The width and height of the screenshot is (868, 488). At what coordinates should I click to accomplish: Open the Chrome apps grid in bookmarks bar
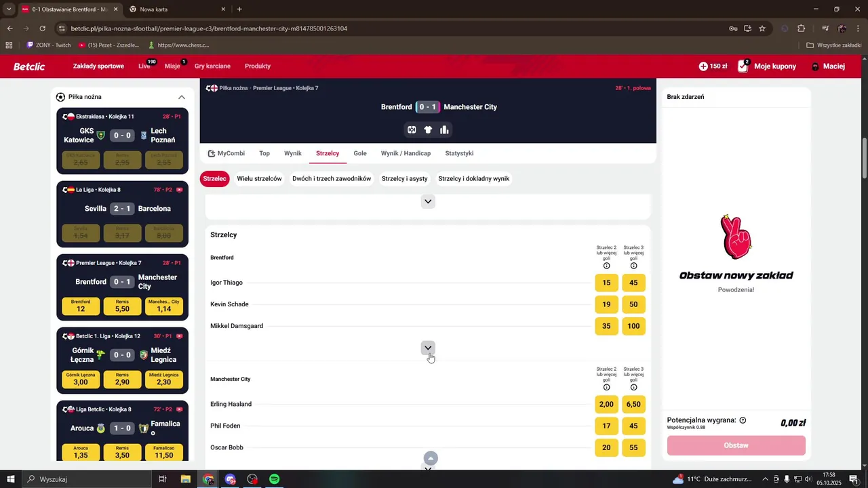tap(9, 45)
